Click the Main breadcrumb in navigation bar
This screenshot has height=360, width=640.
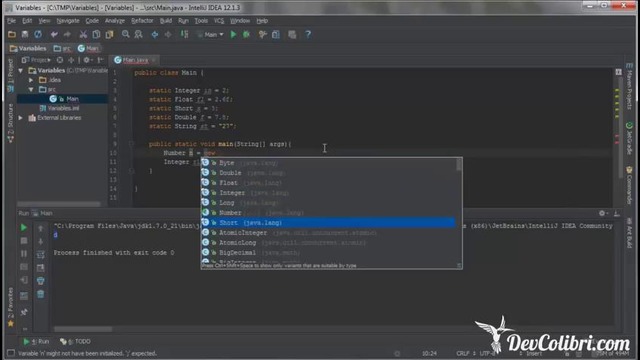click(x=88, y=49)
